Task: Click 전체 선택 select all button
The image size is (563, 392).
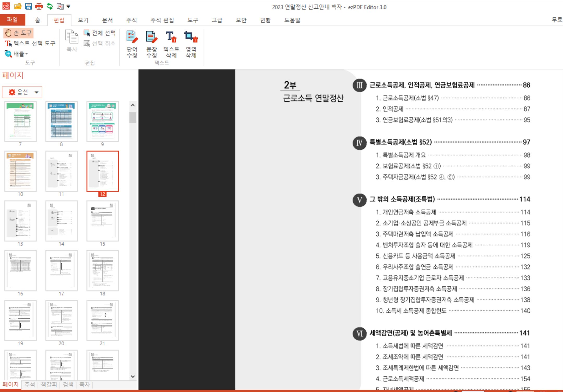Action: tap(100, 33)
